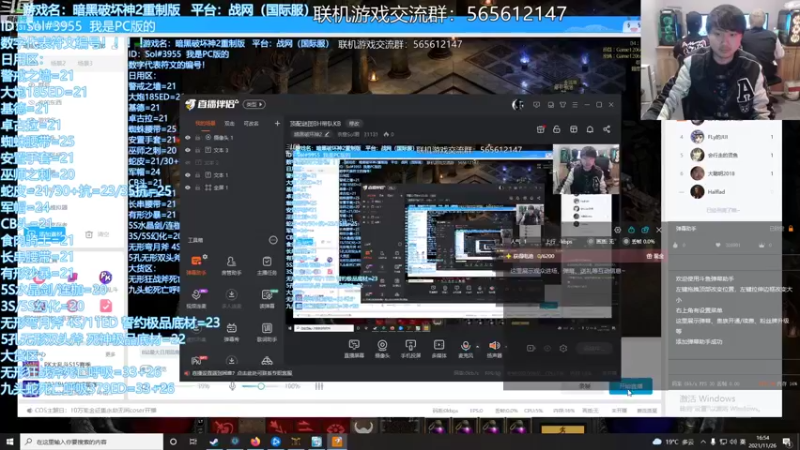Screen dimensions: 800x450
Task: Toggle visibility of 文本 1 source
Action: pos(188,175)
